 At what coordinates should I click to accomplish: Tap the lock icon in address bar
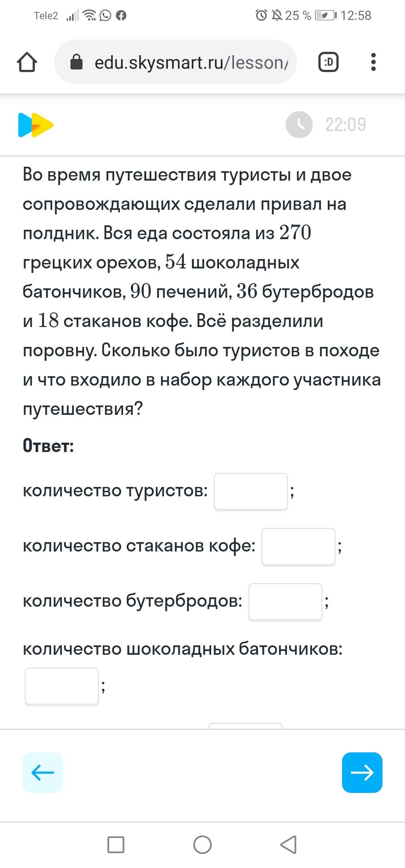76,62
